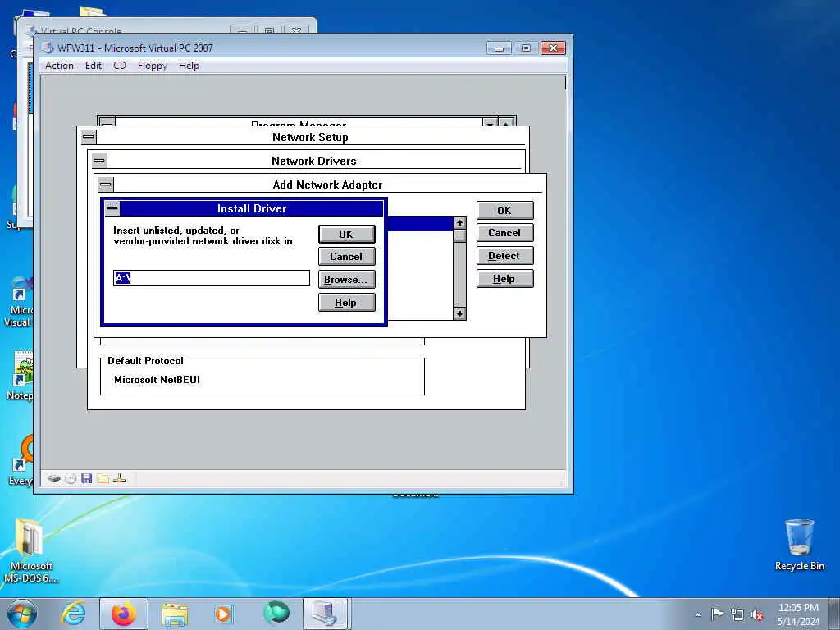This screenshot has width=840, height=630.
Task: Open Windows Media Player from taskbar
Action: 224,614
